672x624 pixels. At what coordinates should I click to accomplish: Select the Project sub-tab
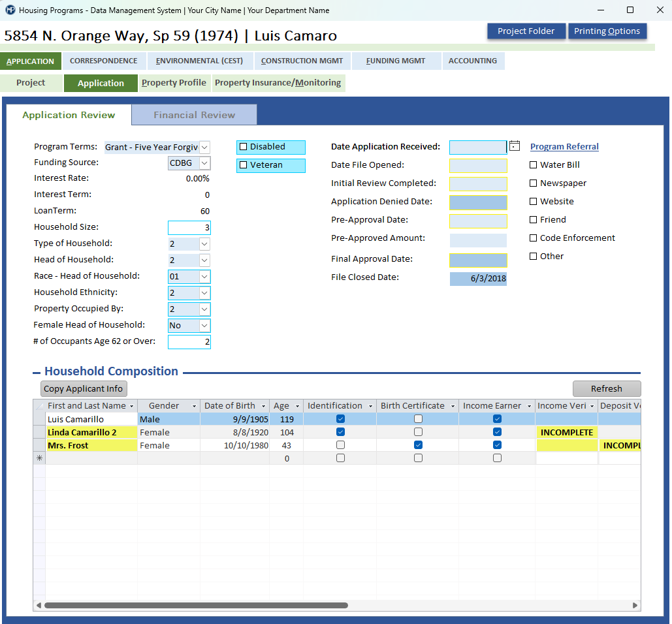[x=31, y=83]
